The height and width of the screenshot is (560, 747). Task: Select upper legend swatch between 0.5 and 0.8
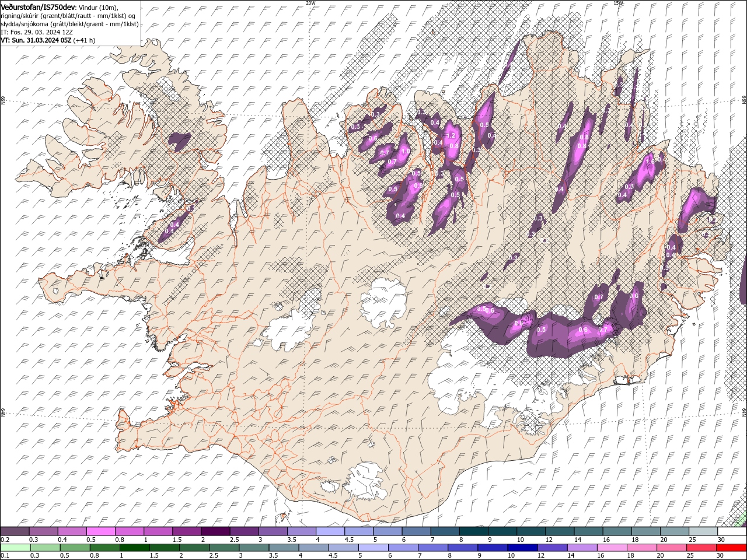click(x=100, y=531)
